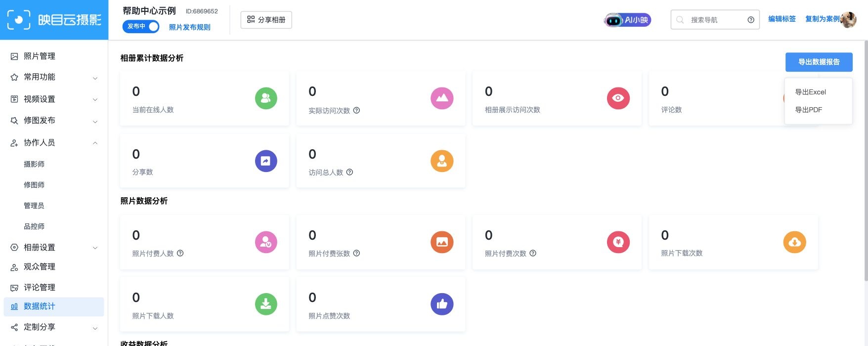The image size is (868, 346).
Task: Click the 常用功能 star icon
Action: [14, 77]
